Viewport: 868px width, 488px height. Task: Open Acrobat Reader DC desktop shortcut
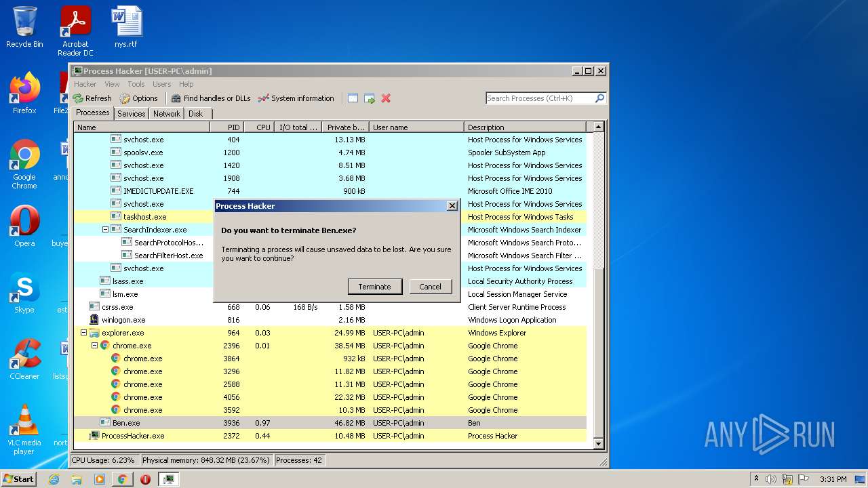(x=75, y=31)
